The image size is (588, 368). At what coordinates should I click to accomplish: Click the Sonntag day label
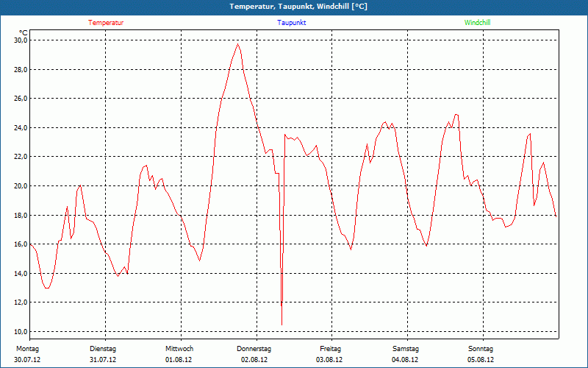(x=481, y=349)
